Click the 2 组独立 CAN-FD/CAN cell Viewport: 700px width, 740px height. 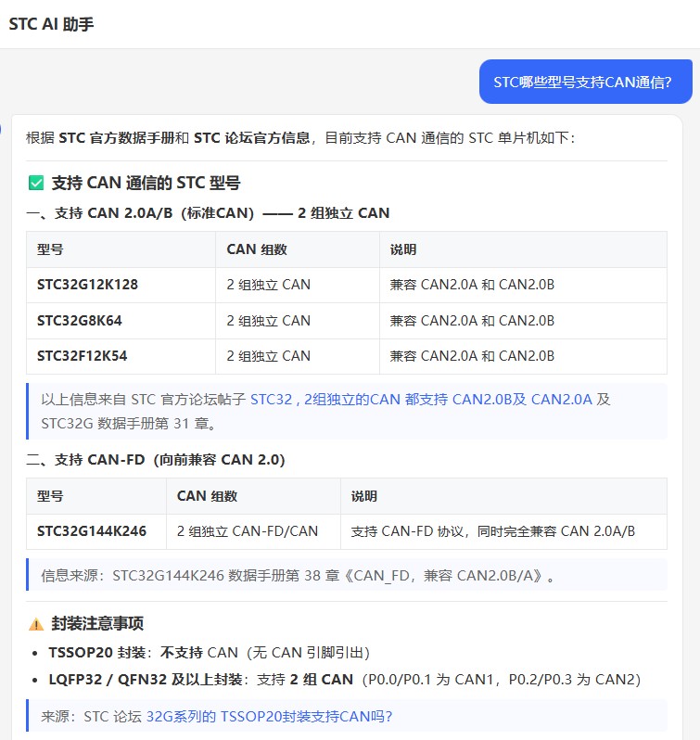[253, 531]
